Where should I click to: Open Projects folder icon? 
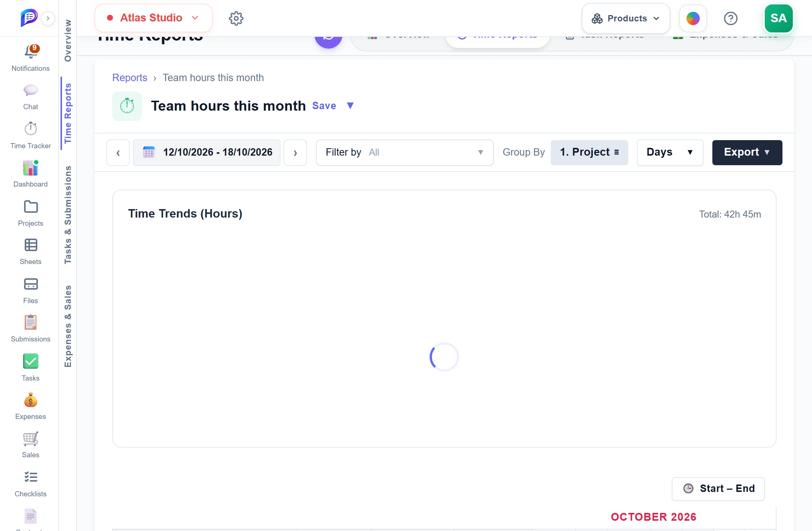[31, 207]
